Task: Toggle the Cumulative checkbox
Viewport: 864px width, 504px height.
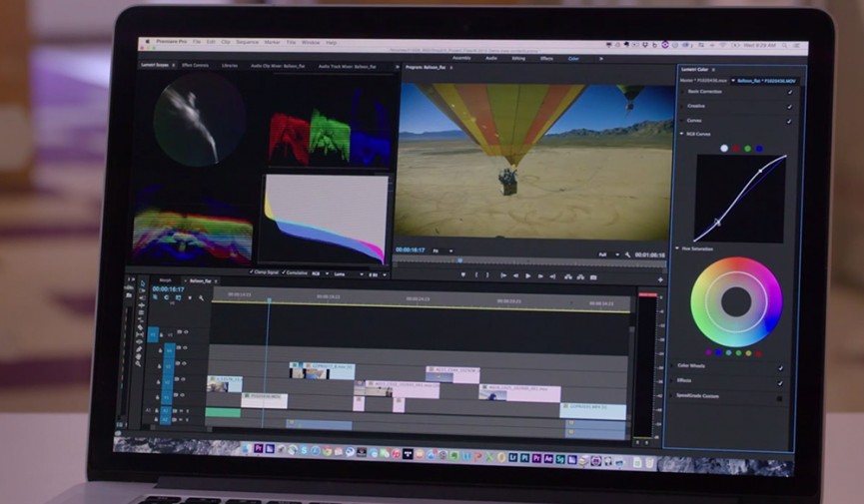Action: pos(285,272)
